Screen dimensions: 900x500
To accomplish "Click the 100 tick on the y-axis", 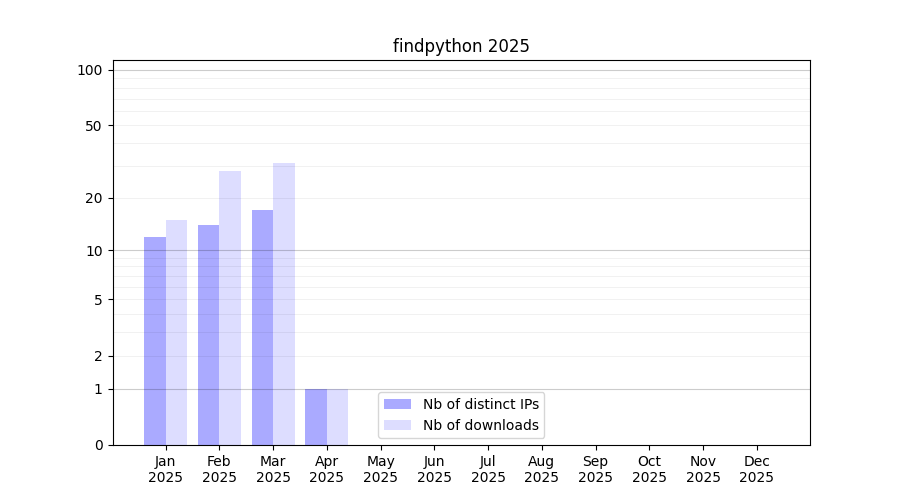I will pyautogui.click(x=90, y=70).
